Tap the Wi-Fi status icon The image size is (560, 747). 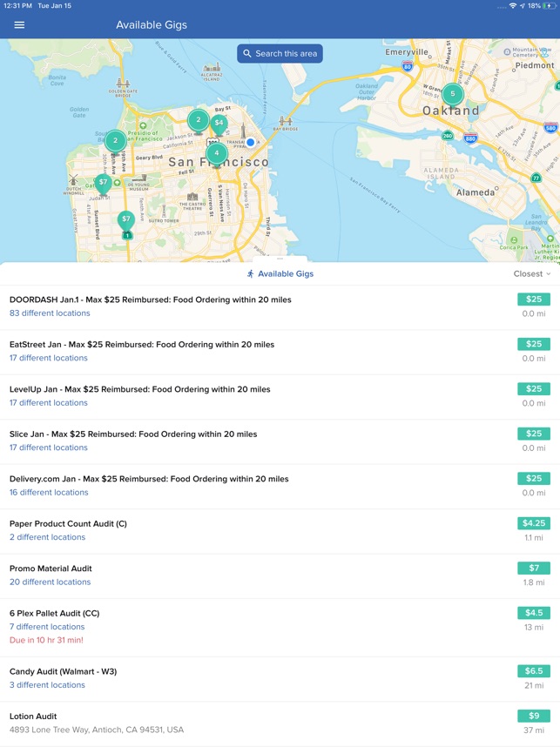pos(513,6)
